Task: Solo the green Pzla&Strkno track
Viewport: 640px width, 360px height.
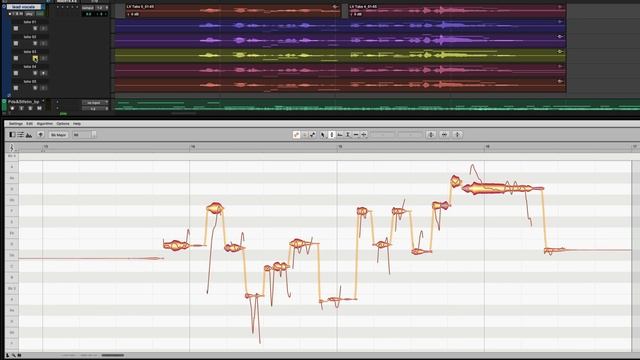Action: [x=30, y=108]
